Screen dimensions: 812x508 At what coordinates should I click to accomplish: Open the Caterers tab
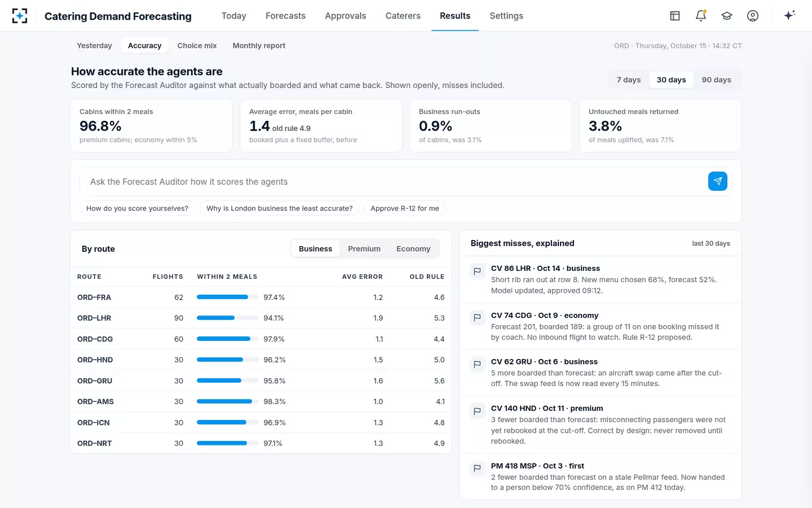403,16
